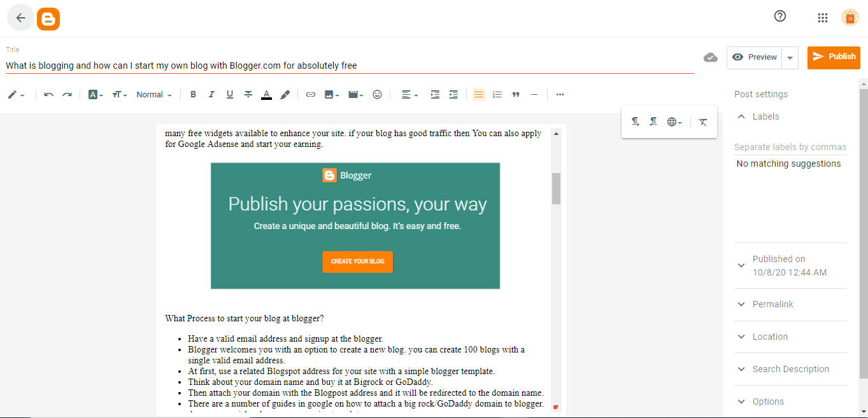Clear formatting of selected text
This screenshot has width=868, height=418.
click(x=703, y=122)
